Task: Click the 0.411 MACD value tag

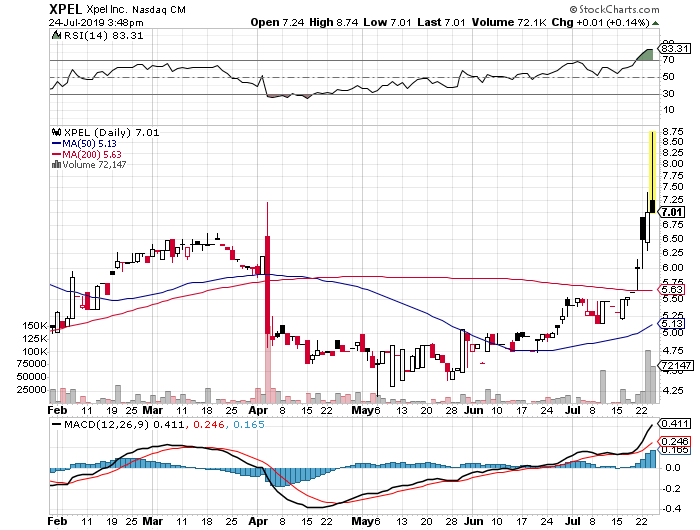Action: pos(675,423)
